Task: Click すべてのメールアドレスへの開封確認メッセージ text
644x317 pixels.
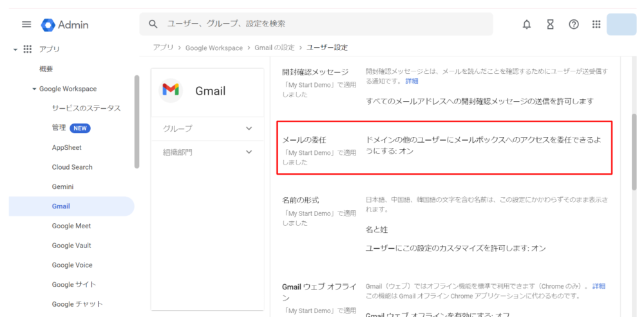Action: coord(479,101)
